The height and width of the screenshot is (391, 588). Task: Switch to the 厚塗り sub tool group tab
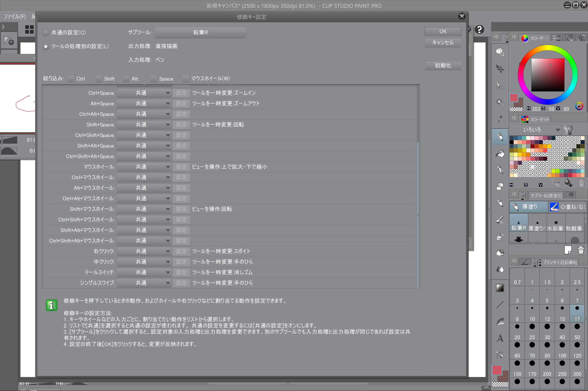pos(528,207)
